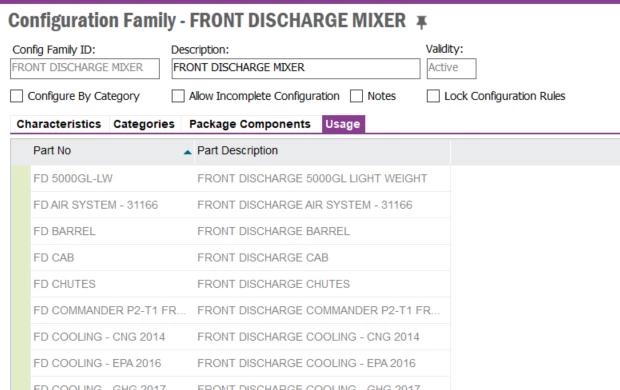The height and width of the screenshot is (390, 620).
Task: Select the Package Components tab
Action: point(250,124)
